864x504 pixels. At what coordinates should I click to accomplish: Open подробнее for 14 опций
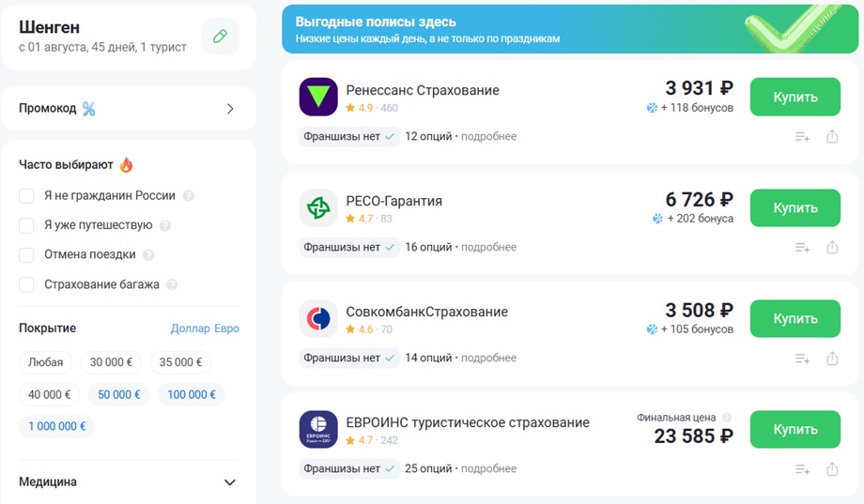[x=488, y=358]
